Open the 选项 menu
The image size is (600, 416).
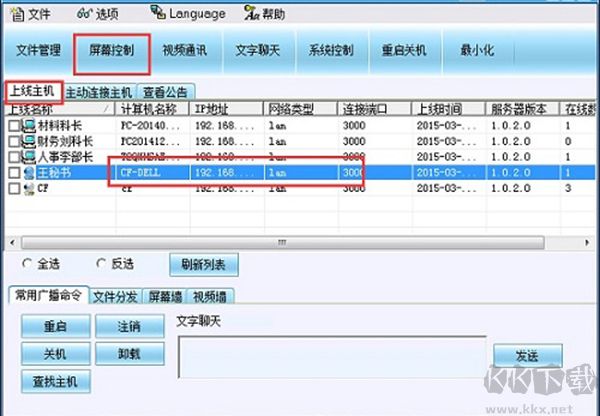pyautogui.click(x=98, y=14)
